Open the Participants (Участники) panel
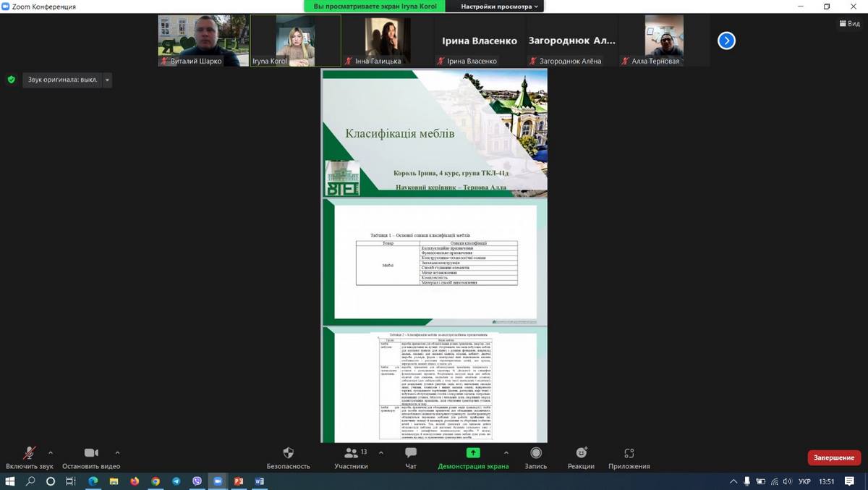The width and height of the screenshot is (868, 490). click(352, 453)
